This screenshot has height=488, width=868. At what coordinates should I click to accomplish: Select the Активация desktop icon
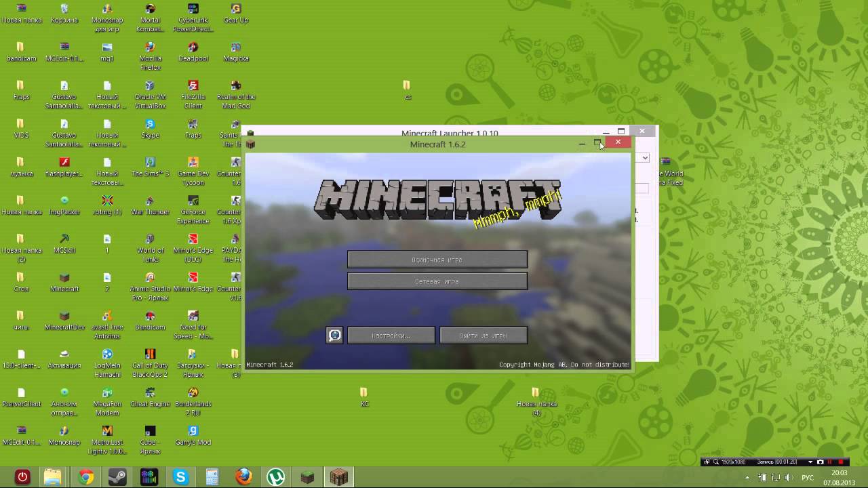(x=64, y=360)
